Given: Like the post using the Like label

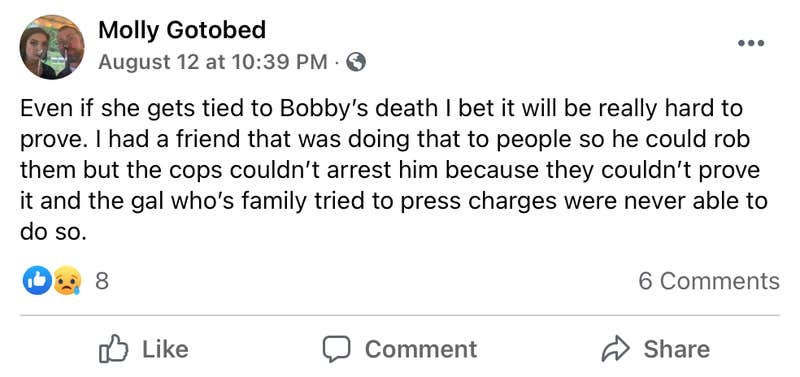Looking at the screenshot, I should (x=165, y=349).
